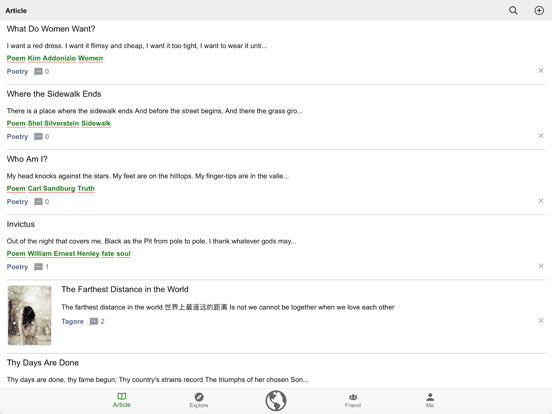This screenshot has width=552, height=414.
Task: Open comments icon on What Do Women Want?
Action: pyautogui.click(x=38, y=71)
